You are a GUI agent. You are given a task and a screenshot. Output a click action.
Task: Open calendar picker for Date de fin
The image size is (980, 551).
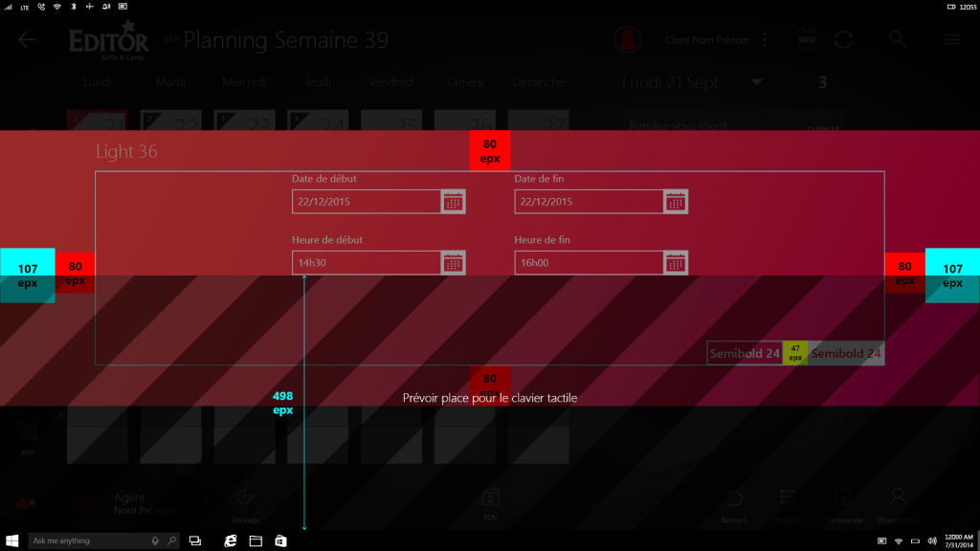tap(676, 202)
